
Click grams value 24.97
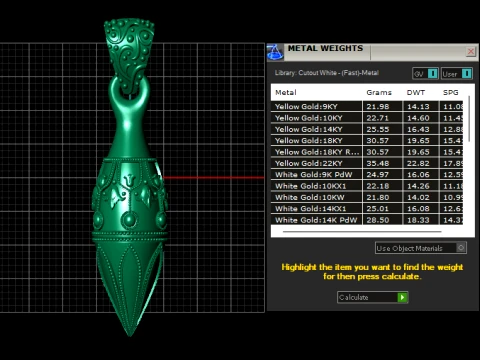point(378,174)
